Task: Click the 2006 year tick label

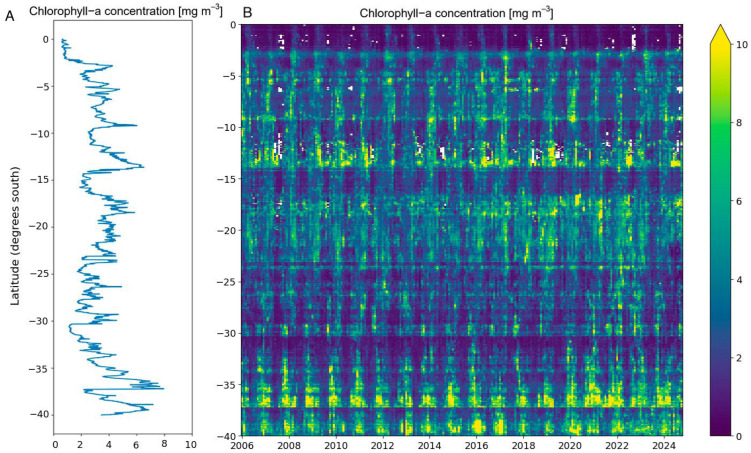Action: [242, 445]
